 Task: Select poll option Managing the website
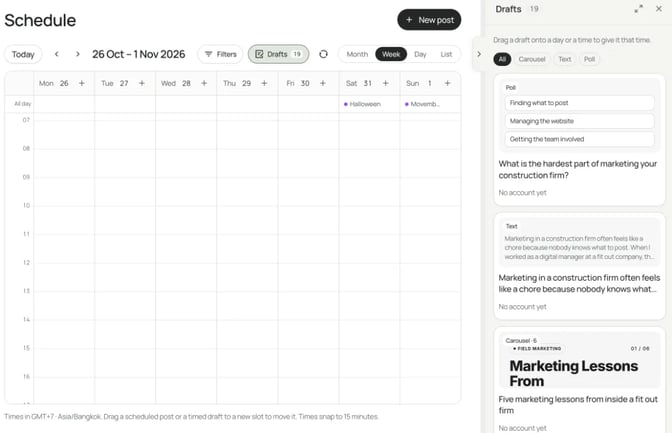[579, 121]
